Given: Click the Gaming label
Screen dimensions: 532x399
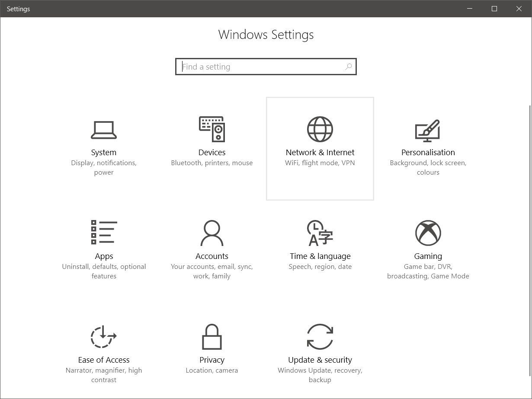Looking at the screenshot, I should click(428, 256).
